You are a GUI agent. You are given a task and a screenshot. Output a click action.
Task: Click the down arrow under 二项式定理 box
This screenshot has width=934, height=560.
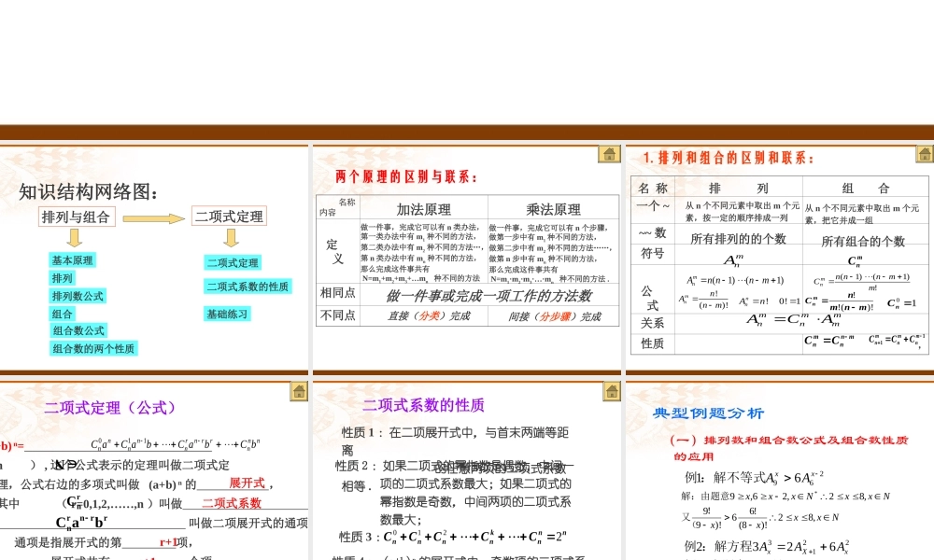[x=231, y=238]
